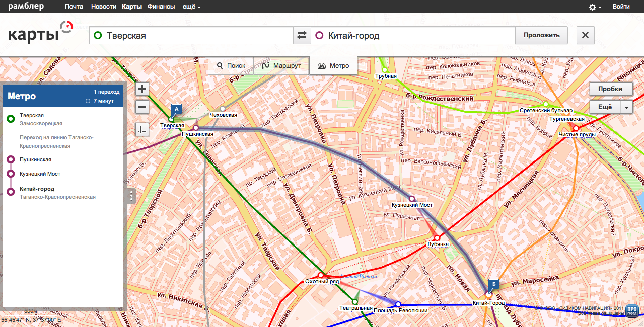
Task: Click the Лубянка station marker
Action: coord(437,237)
